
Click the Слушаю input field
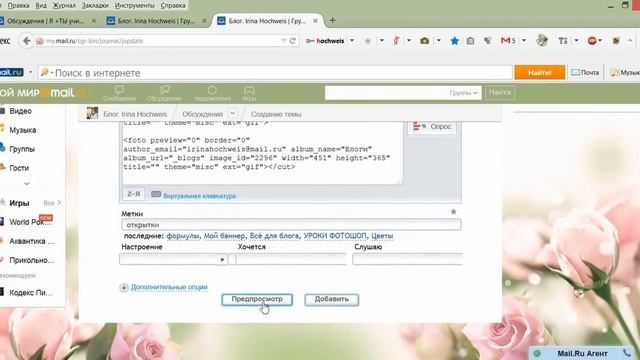[x=407, y=259]
